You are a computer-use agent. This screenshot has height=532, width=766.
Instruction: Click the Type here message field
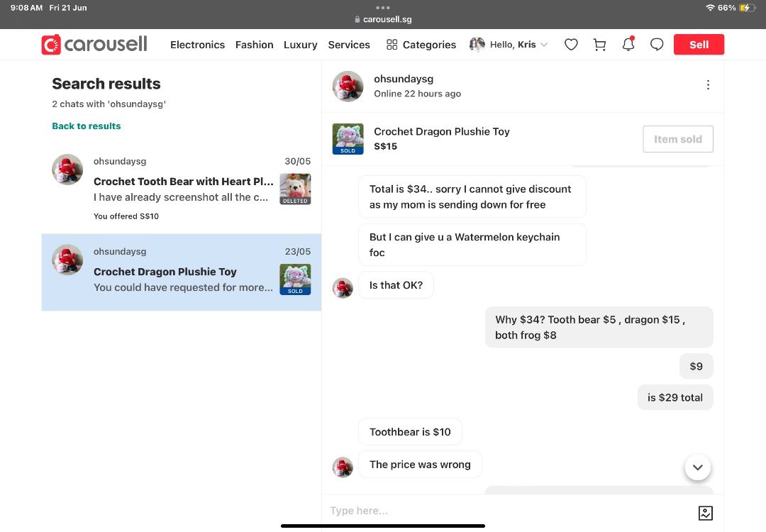(x=511, y=511)
